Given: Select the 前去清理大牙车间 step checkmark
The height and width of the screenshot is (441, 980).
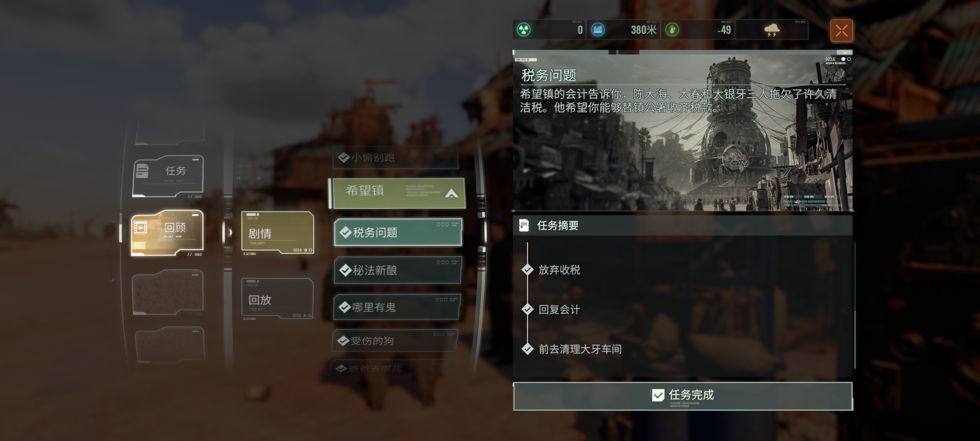Looking at the screenshot, I should [527, 349].
